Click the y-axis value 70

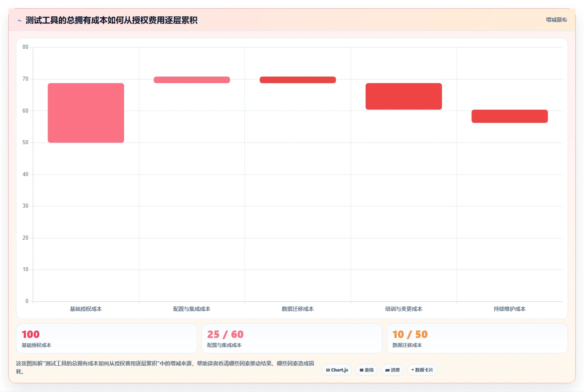click(25, 79)
